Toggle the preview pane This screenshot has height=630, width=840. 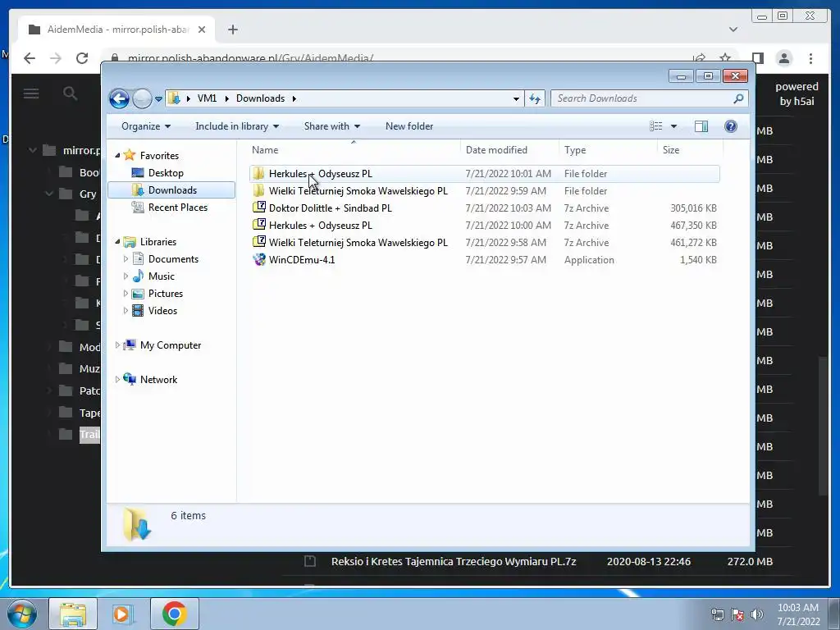coord(701,126)
